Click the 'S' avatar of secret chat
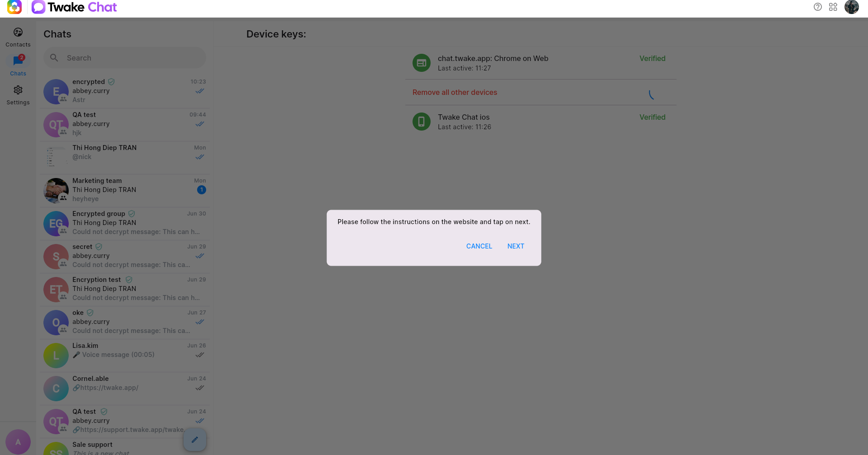The width and height of the screenshot is (868, 455). coord(56,257)
